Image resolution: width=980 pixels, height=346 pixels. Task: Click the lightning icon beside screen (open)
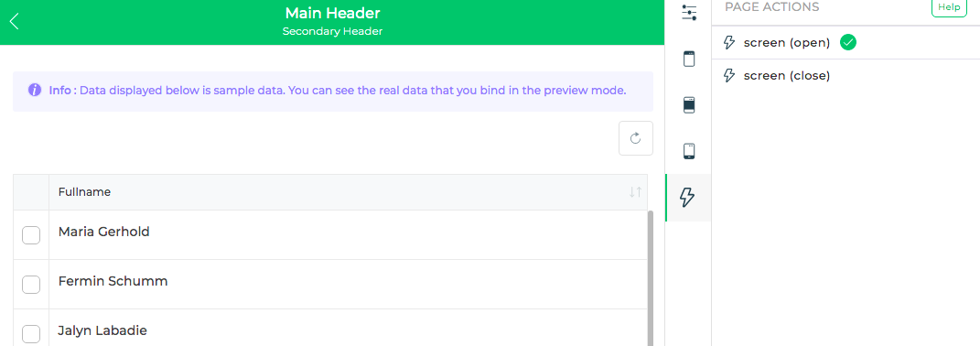pyautogui.click(x=728, y=42)
